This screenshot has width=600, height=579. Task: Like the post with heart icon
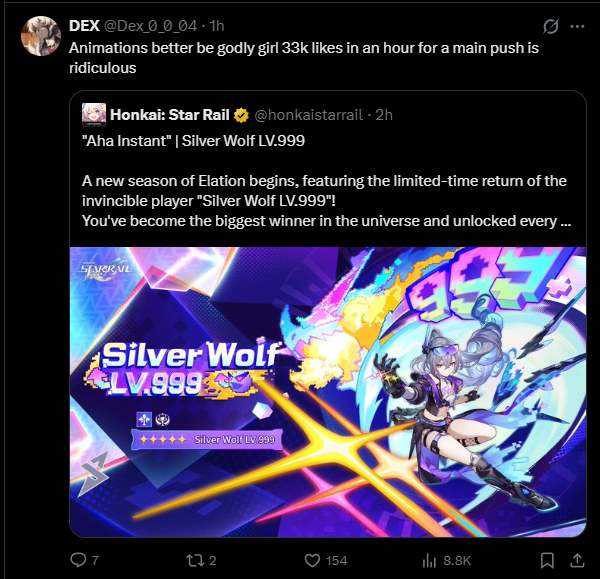(312, 561)
